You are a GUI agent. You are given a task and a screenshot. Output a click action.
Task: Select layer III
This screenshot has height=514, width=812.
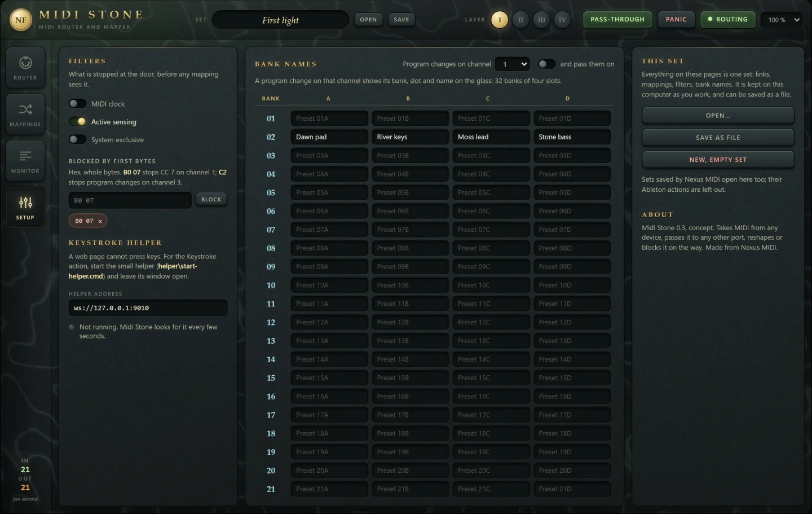pos(541,20)
